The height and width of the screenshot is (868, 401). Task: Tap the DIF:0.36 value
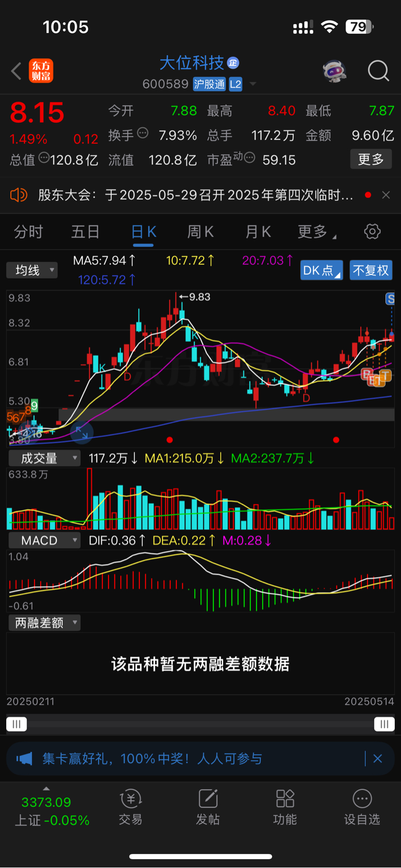click(117, 541)
